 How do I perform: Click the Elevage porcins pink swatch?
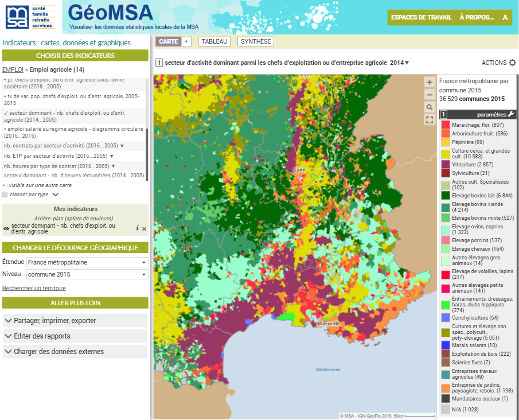(x=446, y=240)
